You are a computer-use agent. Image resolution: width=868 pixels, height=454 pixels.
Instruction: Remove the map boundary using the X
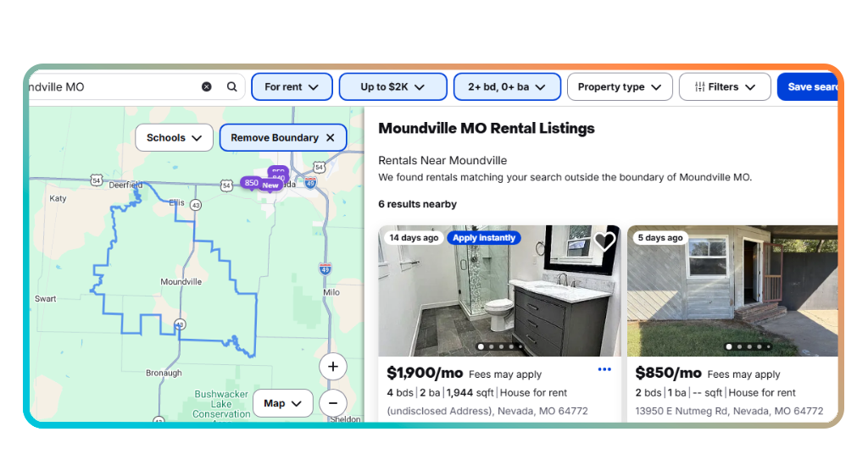click(x=331, y=138)
